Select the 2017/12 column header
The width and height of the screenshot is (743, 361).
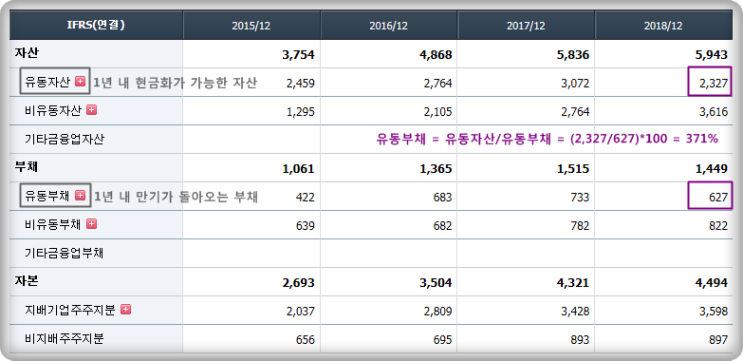tap(526, 26)
